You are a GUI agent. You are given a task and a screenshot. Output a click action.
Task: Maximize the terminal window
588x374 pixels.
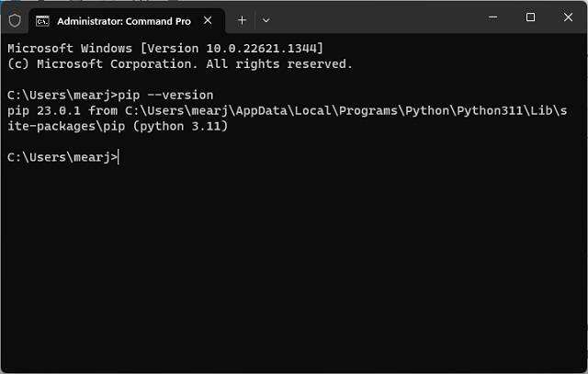tap(530, 17)
